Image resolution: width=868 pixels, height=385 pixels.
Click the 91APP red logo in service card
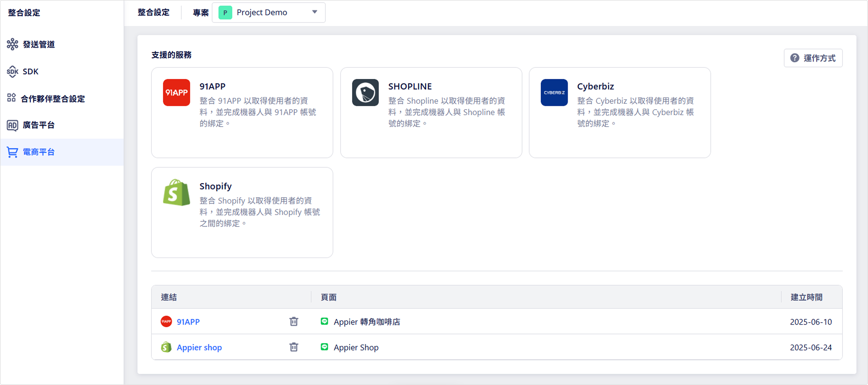click(177, 92)
